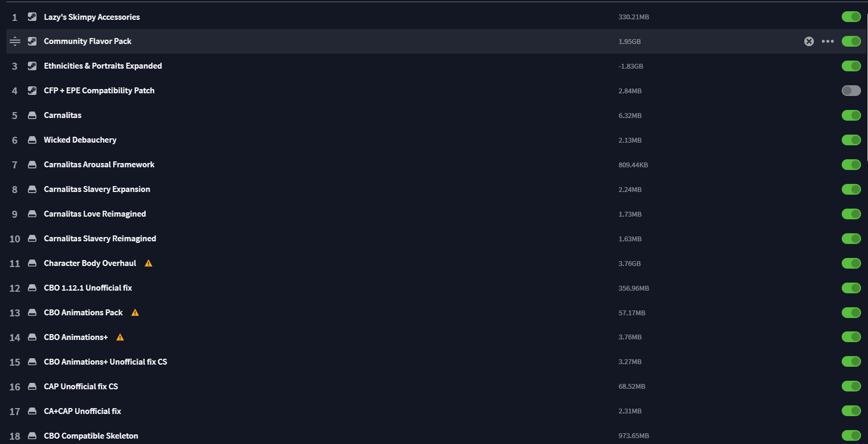
Task: Click the drive icon beside Carnalitas Slavery Expansion
Action: tap(32, 189)
